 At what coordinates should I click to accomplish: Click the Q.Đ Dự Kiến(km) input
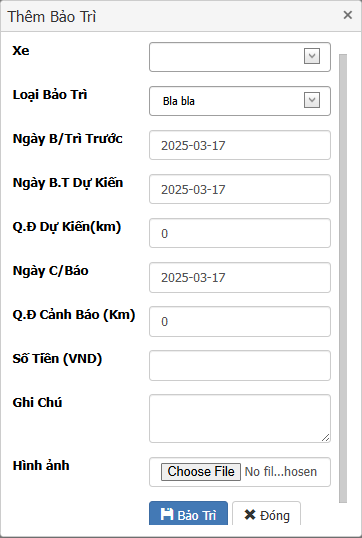(240, 233)
